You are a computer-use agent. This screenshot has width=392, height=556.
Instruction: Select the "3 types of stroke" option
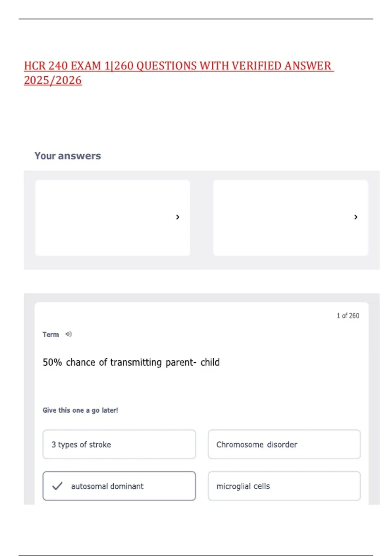(x=119, y=444)
